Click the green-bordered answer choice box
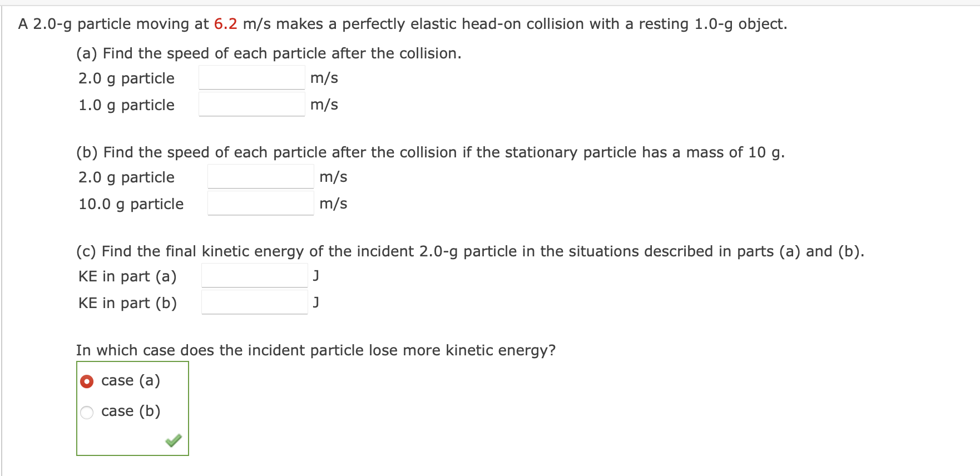The width and height of the screenshot is (980, 476). tap(132, 409)
